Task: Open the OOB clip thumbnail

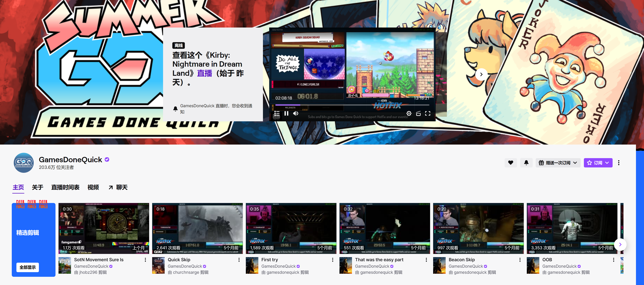Action: pos(572,228)
